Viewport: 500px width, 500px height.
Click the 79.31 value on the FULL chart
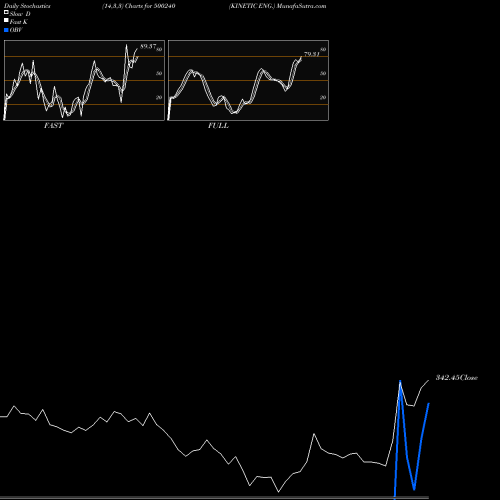click(x=312, y=54)
